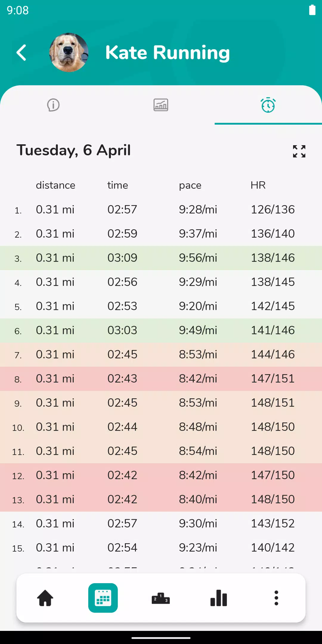Expand laps table to fullscreen
The height and width of the screenshot is (644, 322).
(299, 151)
